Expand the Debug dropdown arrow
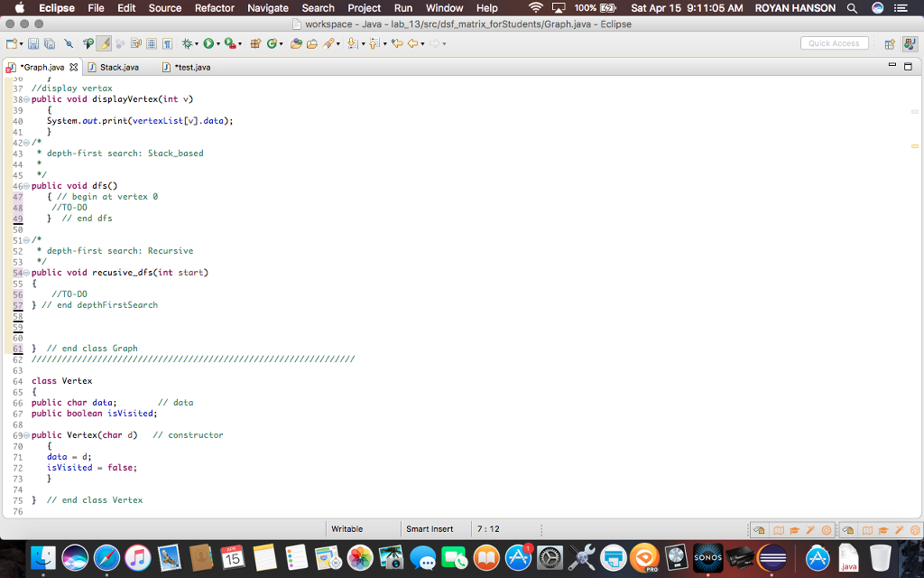The width and height of the screenshot is (924, 578). point(197,42)
